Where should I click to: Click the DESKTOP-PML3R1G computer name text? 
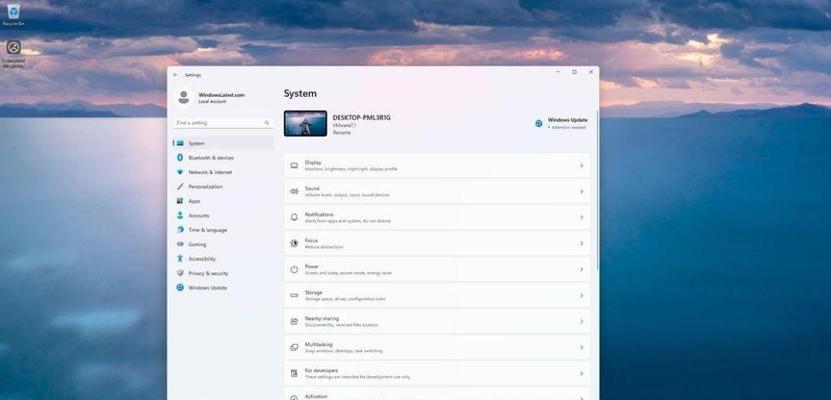click(361, 118)
